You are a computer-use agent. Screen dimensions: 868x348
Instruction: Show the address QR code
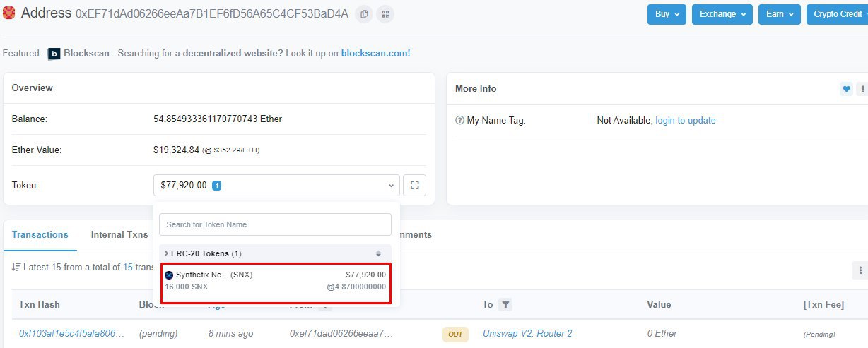point(385,13)
